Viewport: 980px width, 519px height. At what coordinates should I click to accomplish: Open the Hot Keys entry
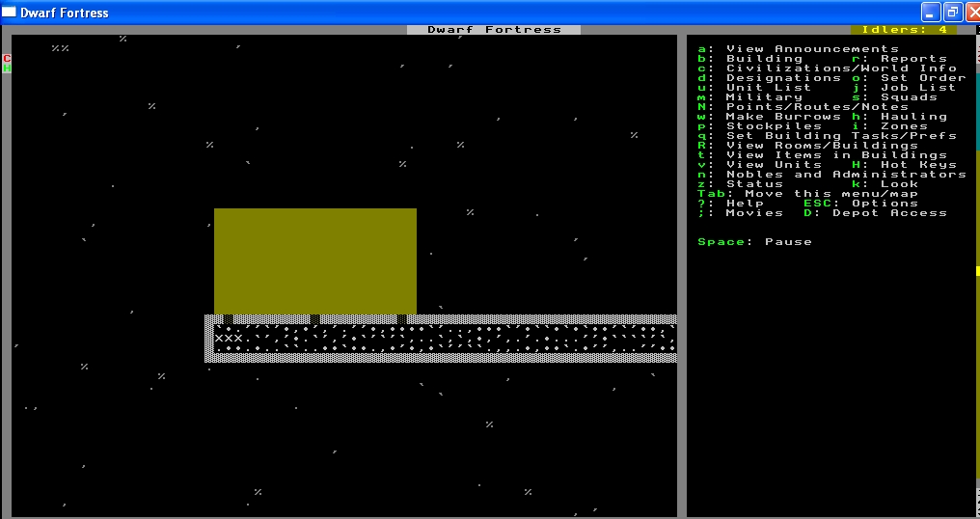904,164
